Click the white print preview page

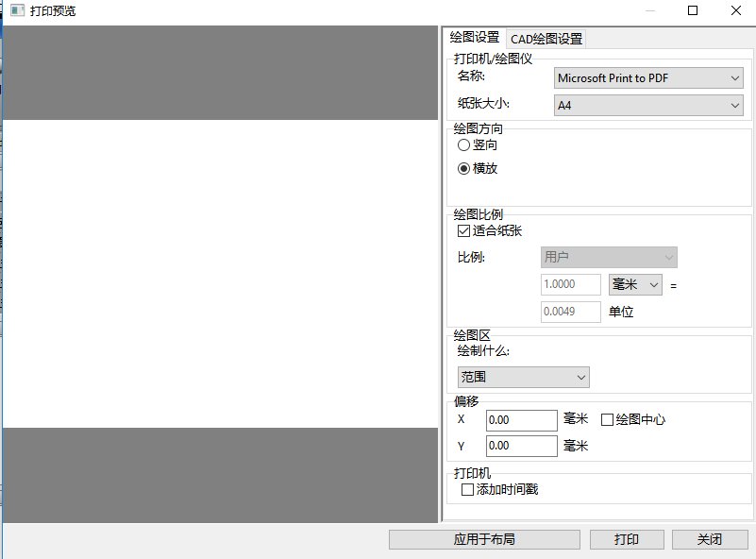[x=220, y=274]
